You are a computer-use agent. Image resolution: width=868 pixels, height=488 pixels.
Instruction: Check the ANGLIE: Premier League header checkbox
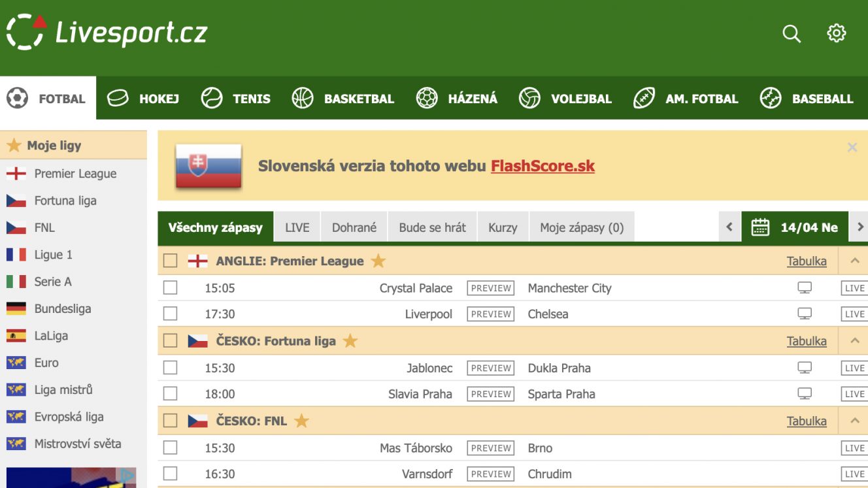[x=171, y=261]
